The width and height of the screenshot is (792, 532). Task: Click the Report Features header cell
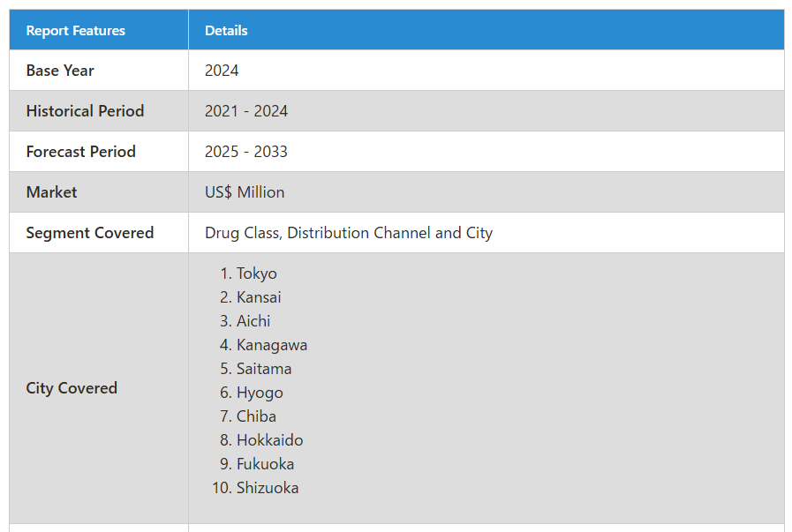pos(99,30)
